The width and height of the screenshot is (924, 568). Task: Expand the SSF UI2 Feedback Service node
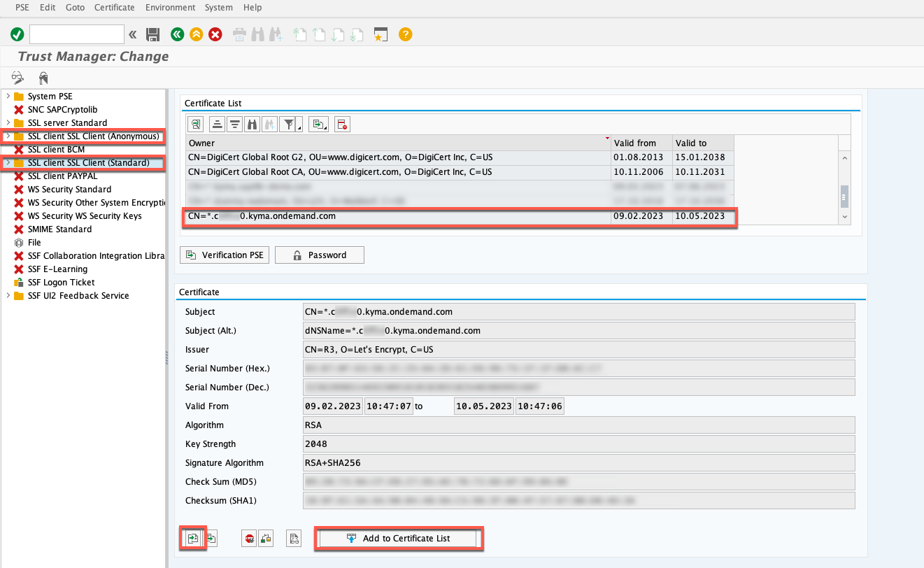(x=8, y=295)
